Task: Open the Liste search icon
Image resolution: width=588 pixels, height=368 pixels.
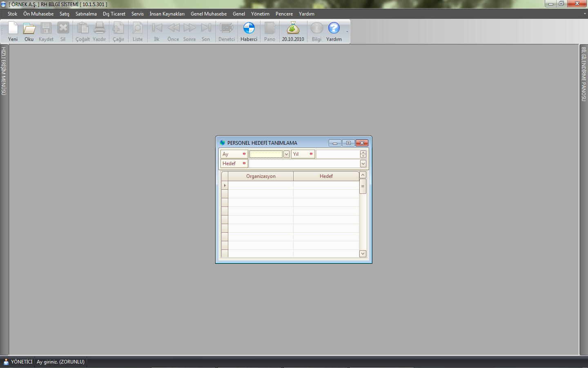Action: (138, 29)
